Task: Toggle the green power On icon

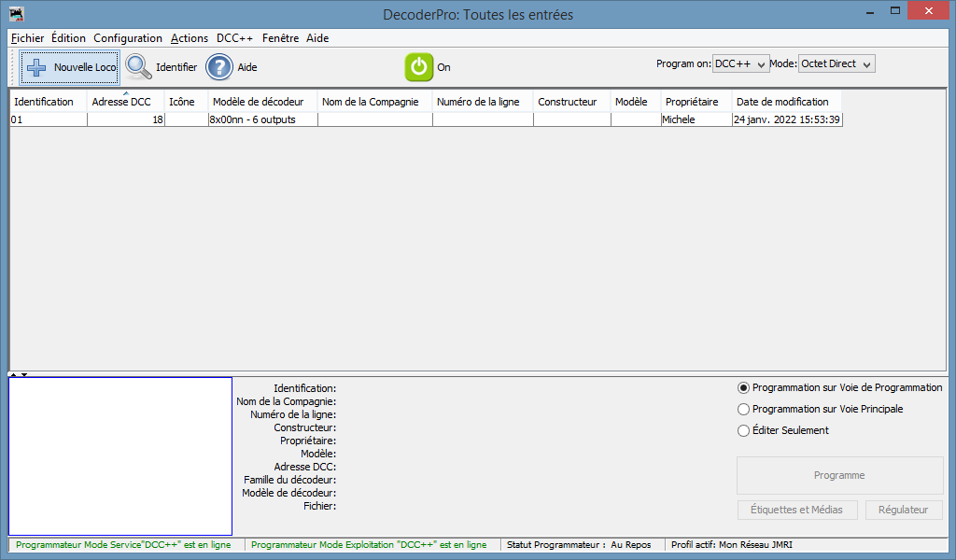Action: pos(419,67)
